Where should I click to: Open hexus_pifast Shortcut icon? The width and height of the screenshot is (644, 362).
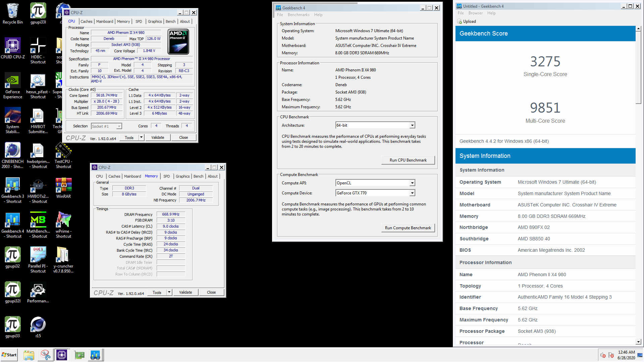pos(38,86)
